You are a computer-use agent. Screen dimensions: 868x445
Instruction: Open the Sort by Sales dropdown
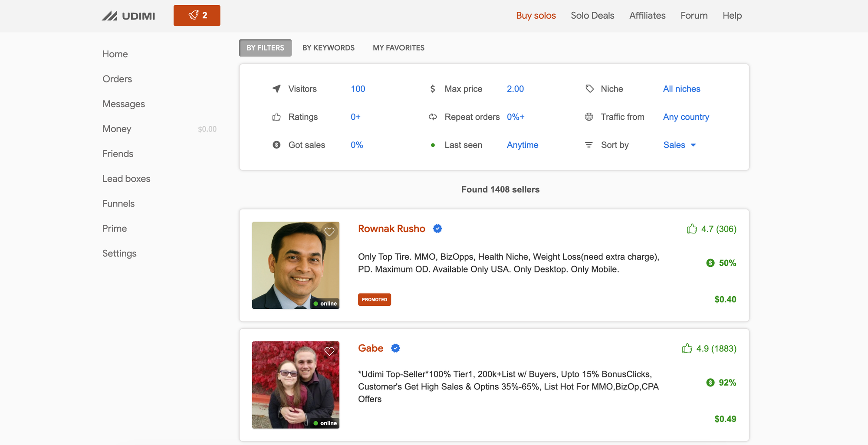coord(679,145)
